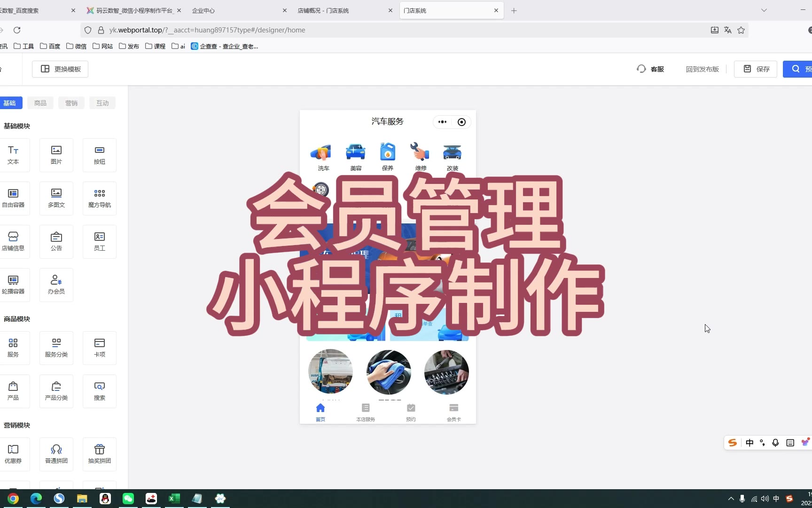The image size is (812, 508).
Task: Open the 互动 tab
Action: click(x=102, y=103)
